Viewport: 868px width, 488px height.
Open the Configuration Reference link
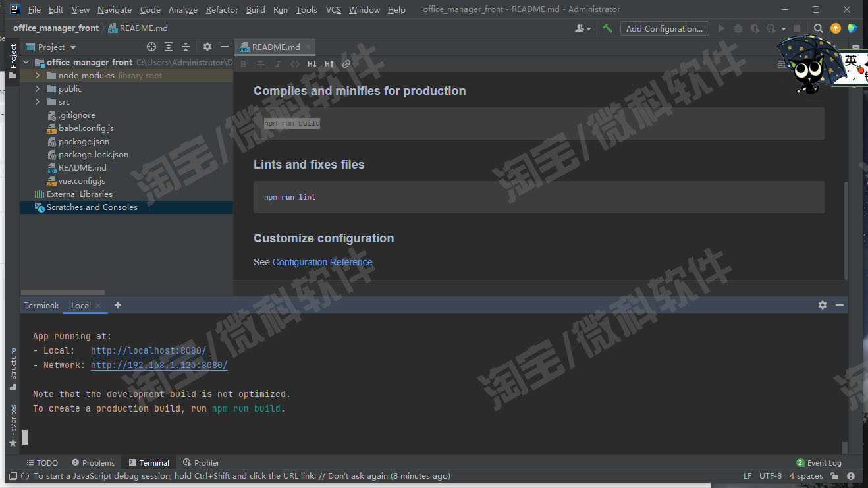pyautogui.click(x=323, y=262)
